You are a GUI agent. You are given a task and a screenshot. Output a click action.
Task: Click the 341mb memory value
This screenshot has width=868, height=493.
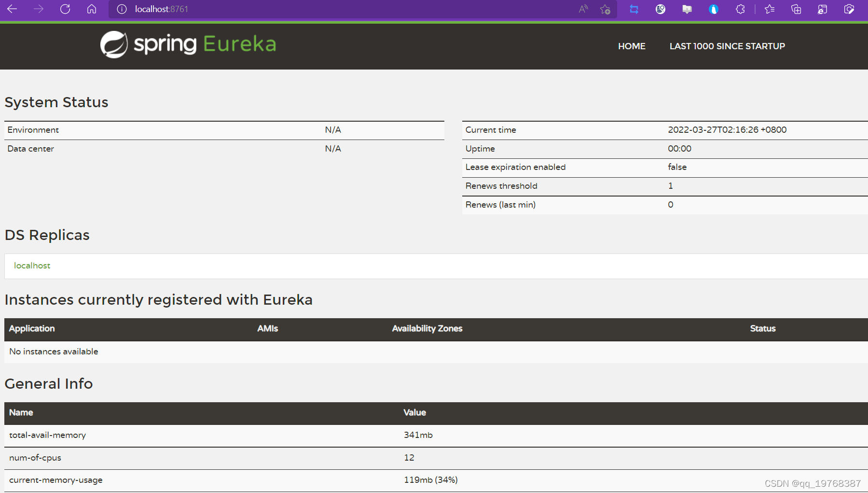coord(418,435)
